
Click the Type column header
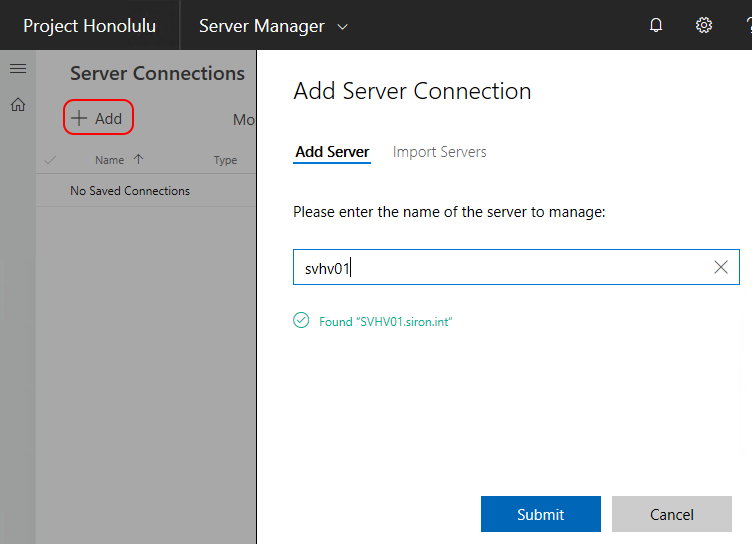coord(225,160)
